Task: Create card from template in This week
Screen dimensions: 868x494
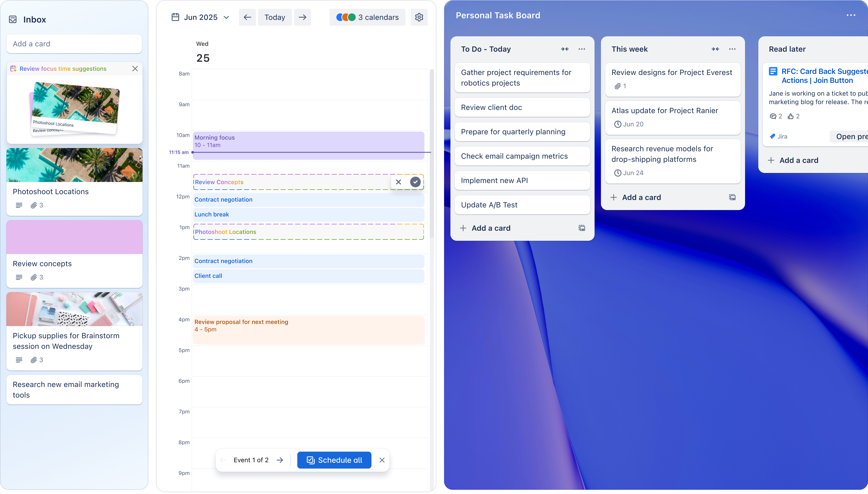Action: pyautogui.click(x=732, y=197)
